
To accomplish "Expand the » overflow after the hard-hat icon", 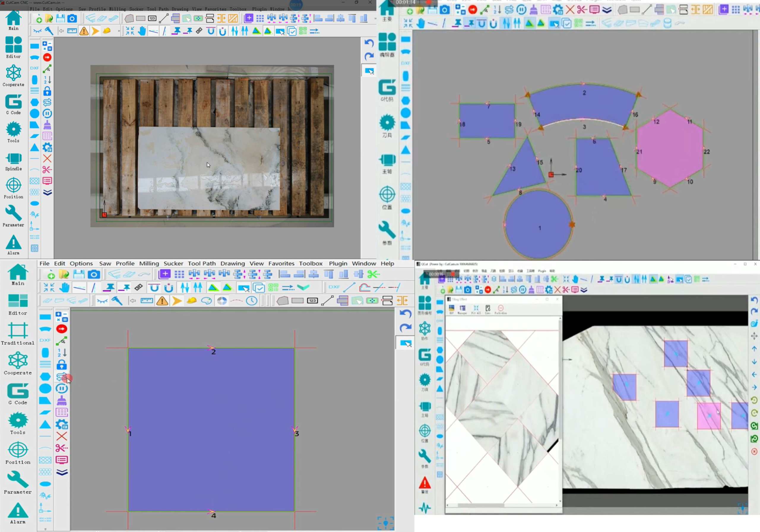I will click(119, 31).
